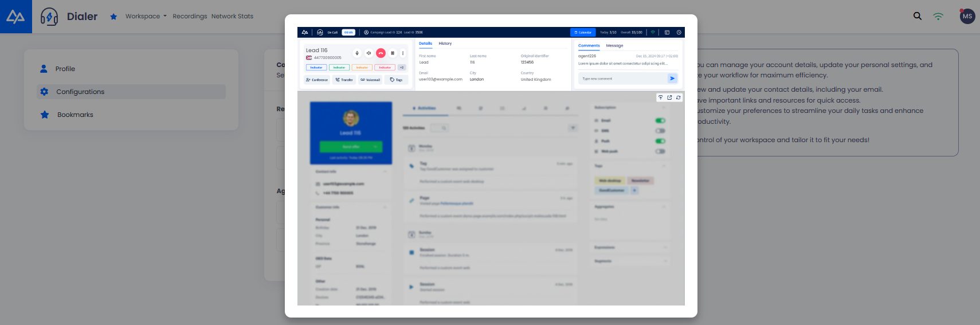Image resolution: width=980 pixels, height=325 pixels.
Task: Click the blue Indicator badge
Action: coord(316,68)
